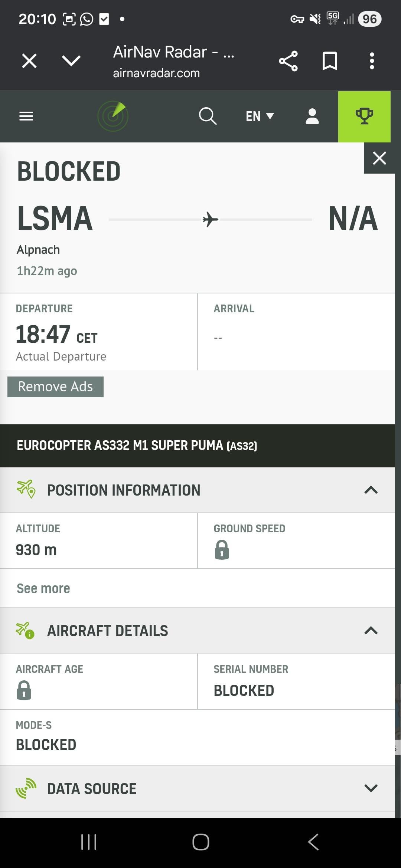The image size is (401, 868).
Task: Minimize the browser custom tab chevron
Action: (71, 61)
